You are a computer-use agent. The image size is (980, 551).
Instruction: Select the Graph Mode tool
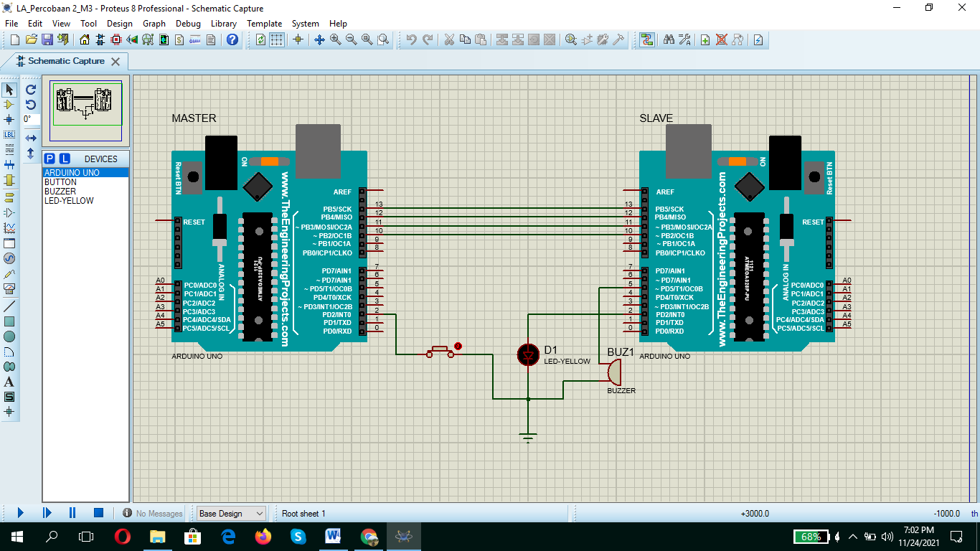coord(9,228)
